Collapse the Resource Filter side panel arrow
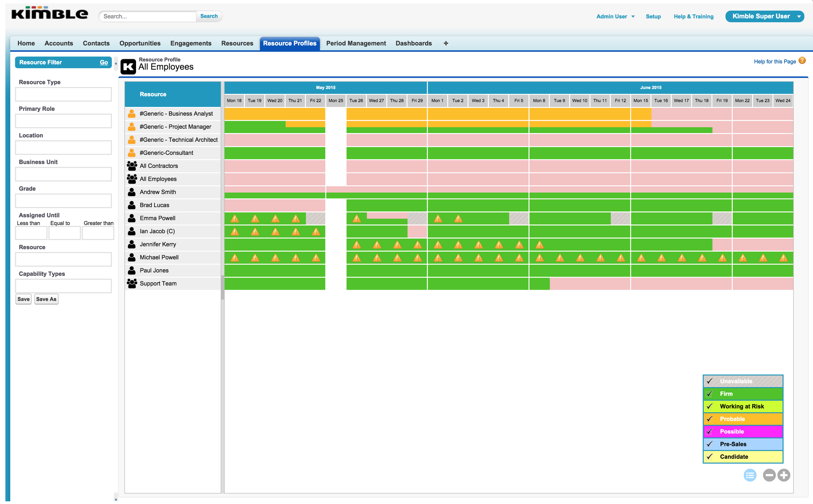Viewport: 813px width, 504px height. (116, 63)
